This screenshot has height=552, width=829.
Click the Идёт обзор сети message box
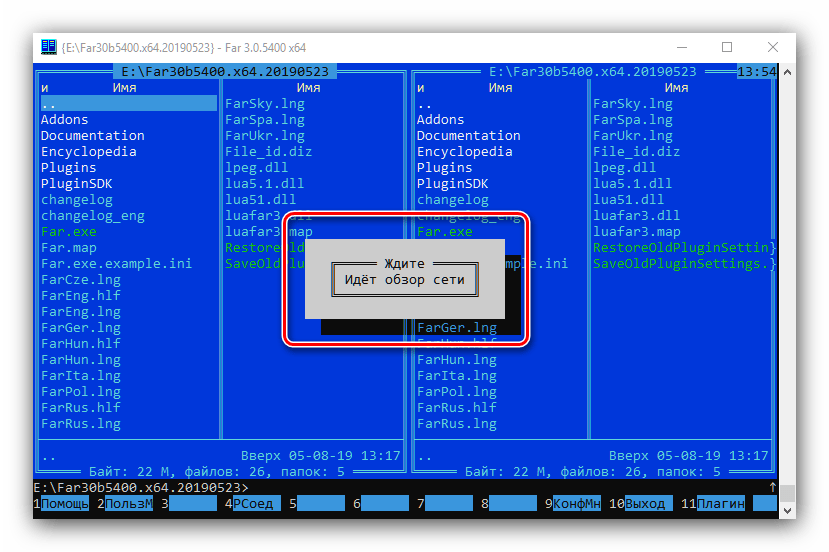(x=404, y=280)
